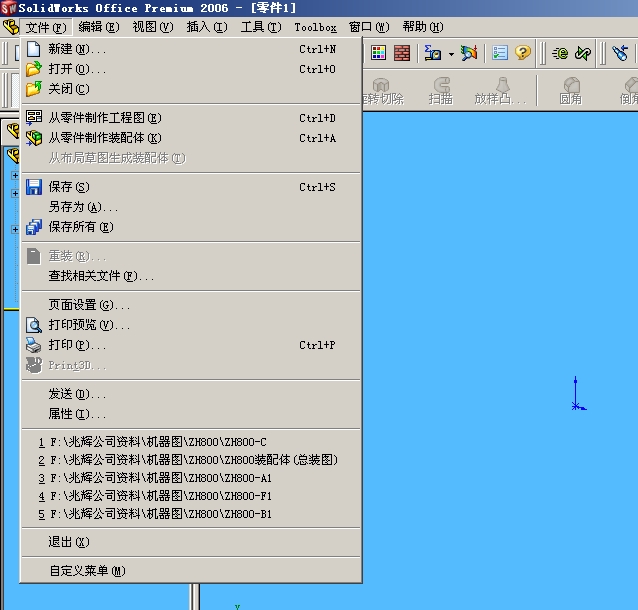638x610 pixels.
Task: Click 从零件制作工程图 menu item
Action: tap(191, 118)
